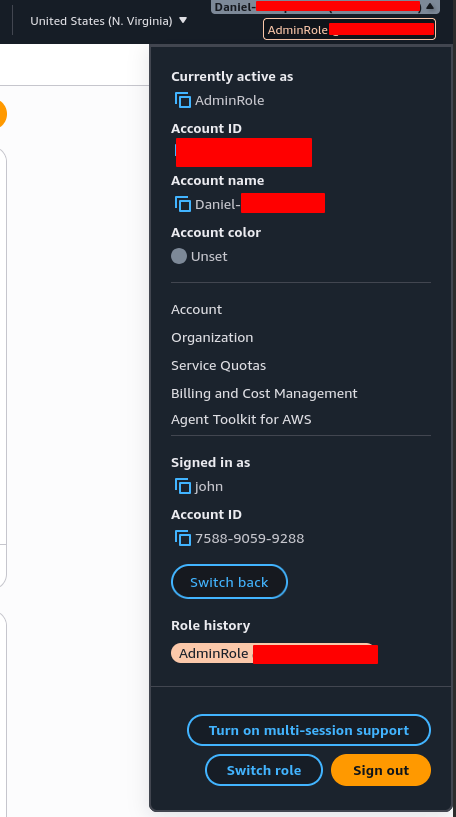Viewport: 456px width, 817px height.
Task: Open the Account menu entry
Action: [x=196, y=310]
